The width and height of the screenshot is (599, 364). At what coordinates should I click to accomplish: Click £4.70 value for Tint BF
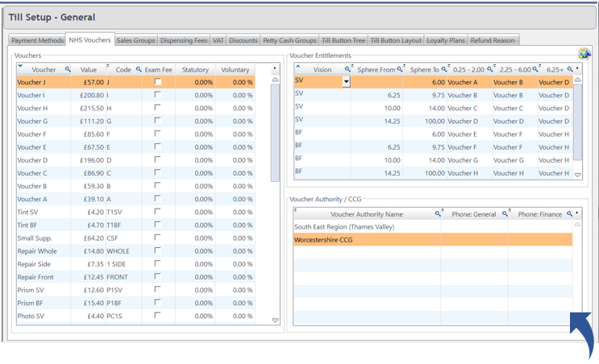[88, 225]
